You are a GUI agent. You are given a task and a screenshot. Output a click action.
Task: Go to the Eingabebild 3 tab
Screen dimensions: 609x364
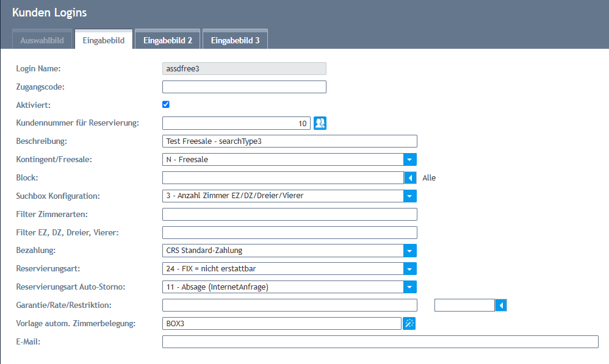pos(235,40)
